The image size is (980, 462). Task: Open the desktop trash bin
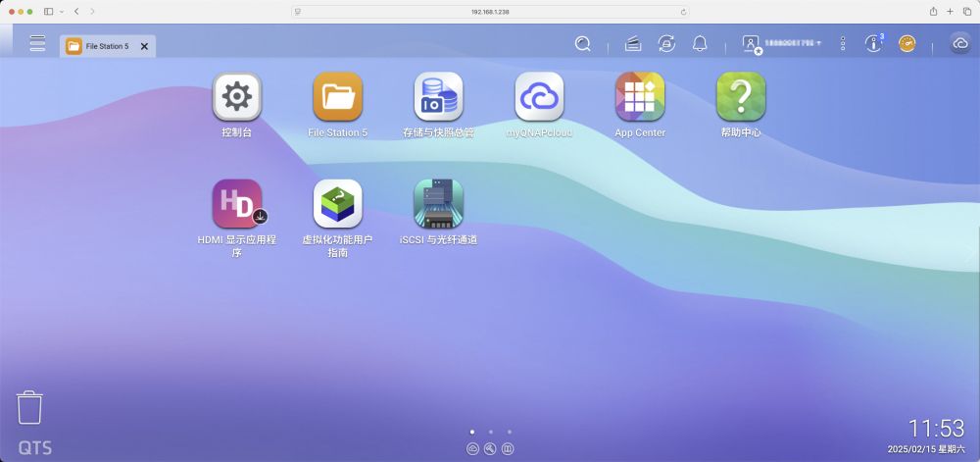tap(29, 408)
